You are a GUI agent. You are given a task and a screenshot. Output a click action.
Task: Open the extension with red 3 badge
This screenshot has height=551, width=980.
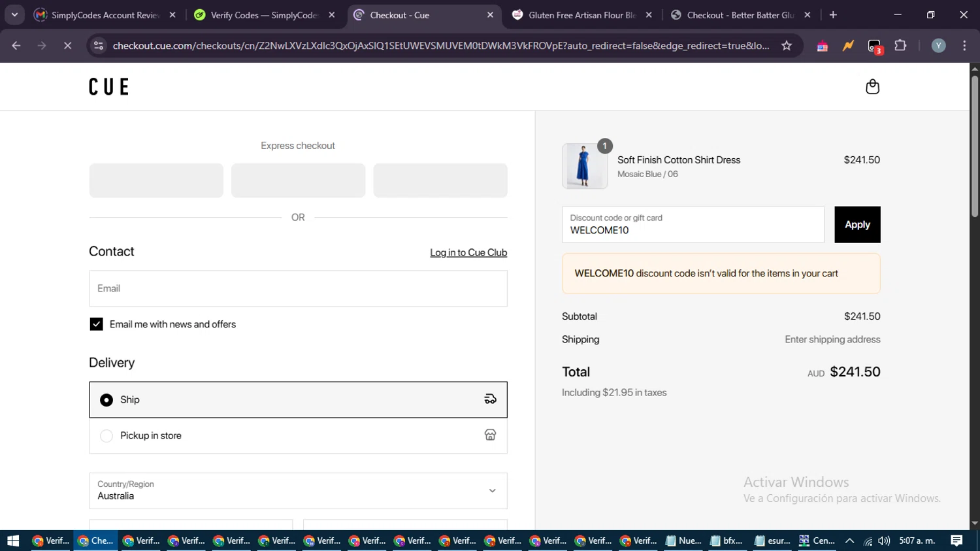point(875,46)
